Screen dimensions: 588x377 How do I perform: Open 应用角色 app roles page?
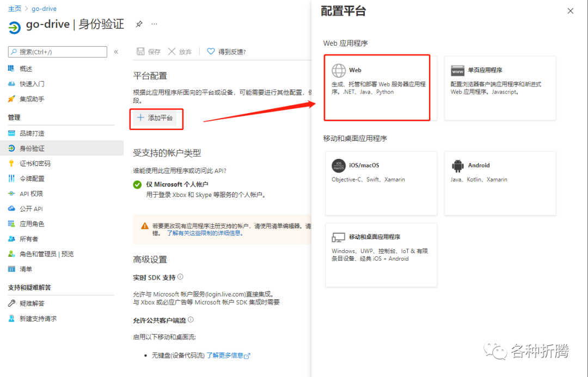[x=32, y=224]
